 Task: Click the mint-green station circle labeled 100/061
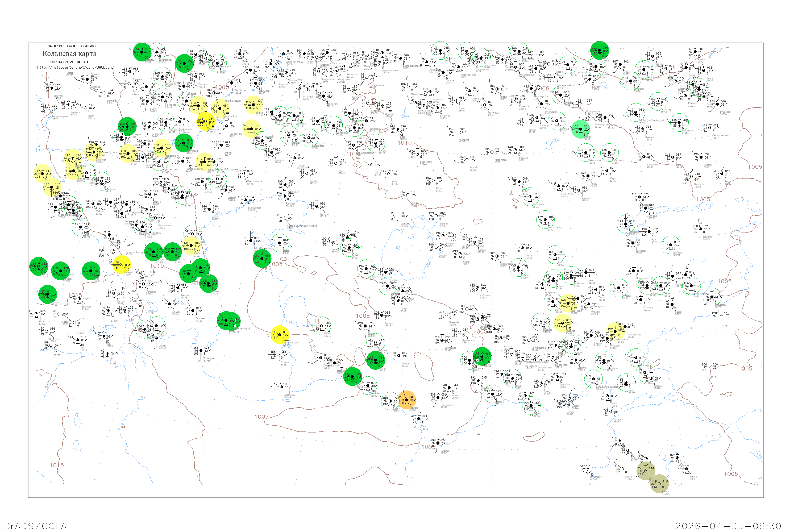coord(581,129)
